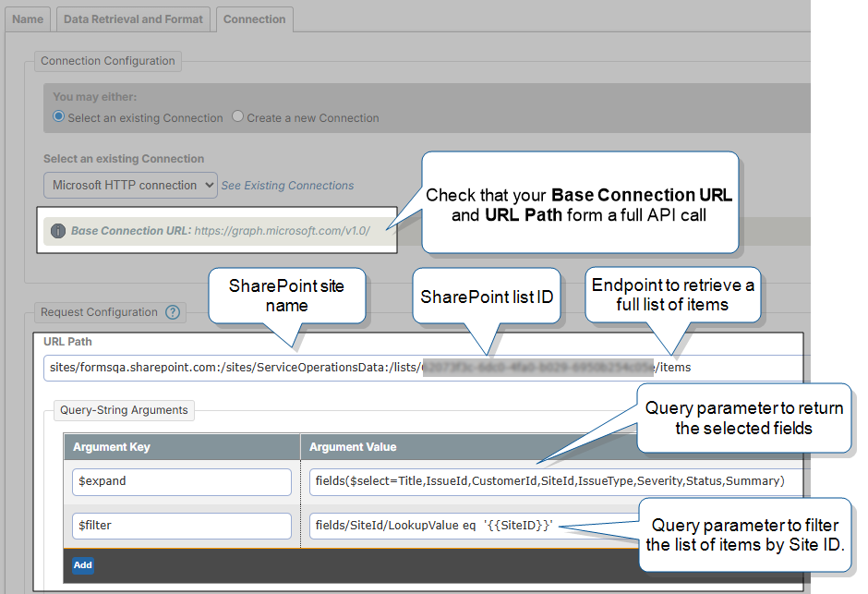Choose the Create a new Connection radio
The height and width of the screenshot is (594, 868).
tap(238, 117)
